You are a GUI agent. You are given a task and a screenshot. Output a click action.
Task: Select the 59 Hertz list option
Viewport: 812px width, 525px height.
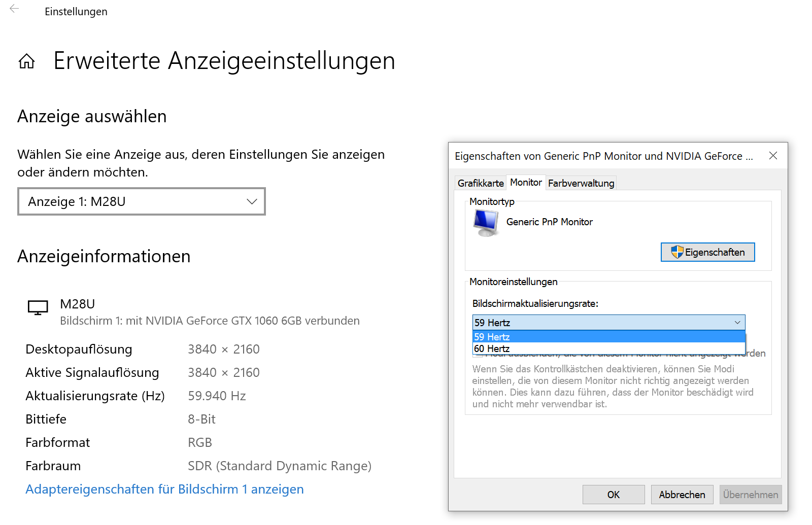coord(608,337)
